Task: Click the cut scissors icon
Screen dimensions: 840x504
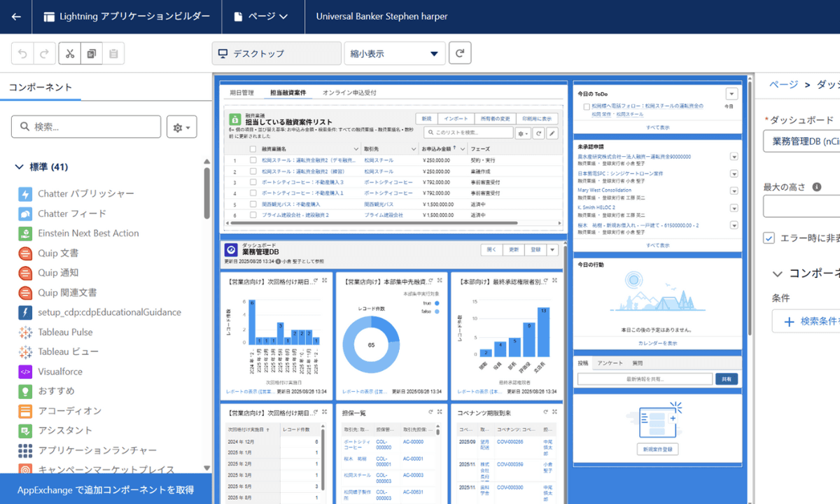Action: (x=70, y=53)
